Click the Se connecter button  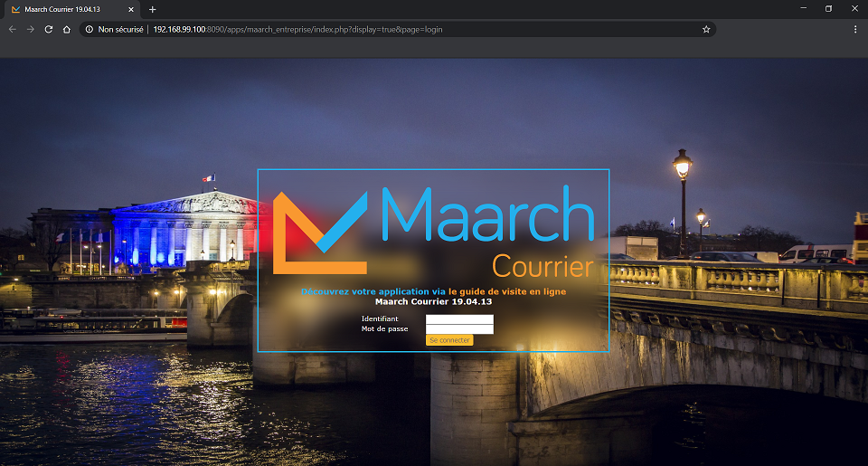[x=449, y=340]
